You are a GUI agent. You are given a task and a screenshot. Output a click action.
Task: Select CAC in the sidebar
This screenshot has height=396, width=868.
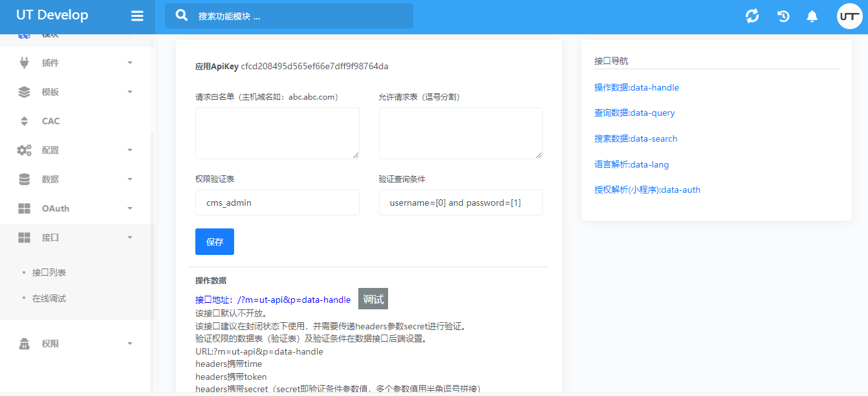[x=50, y=121]
